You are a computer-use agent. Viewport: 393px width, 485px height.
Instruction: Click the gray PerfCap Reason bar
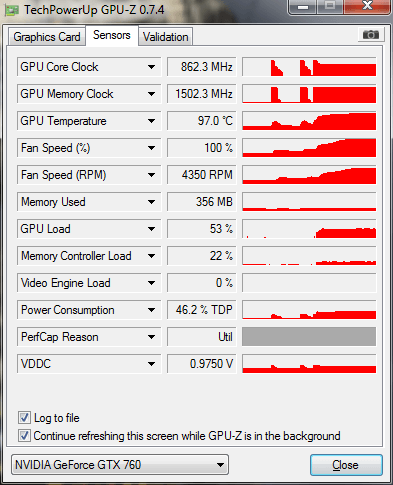[309, 337]
